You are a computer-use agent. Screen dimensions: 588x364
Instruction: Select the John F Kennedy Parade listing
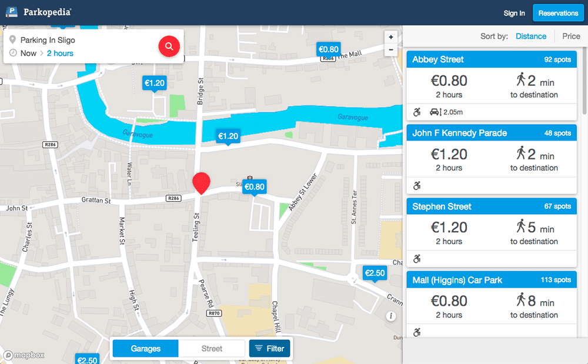click(491, 132)
